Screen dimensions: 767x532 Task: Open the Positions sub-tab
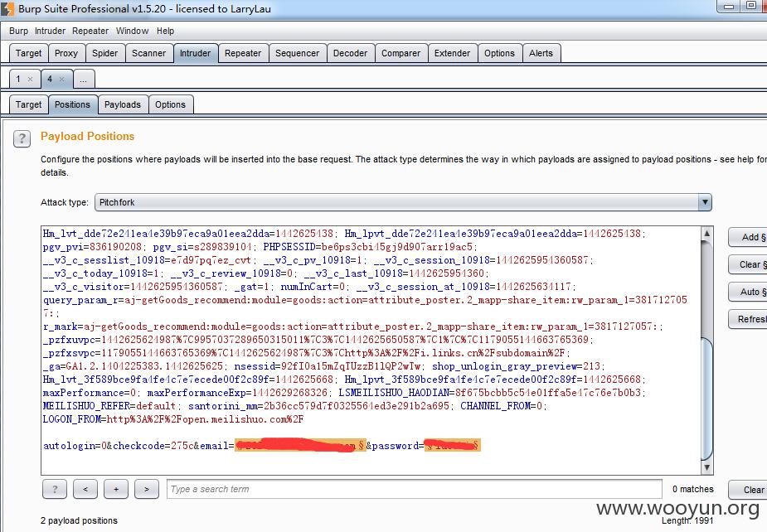tap(72, 104)
